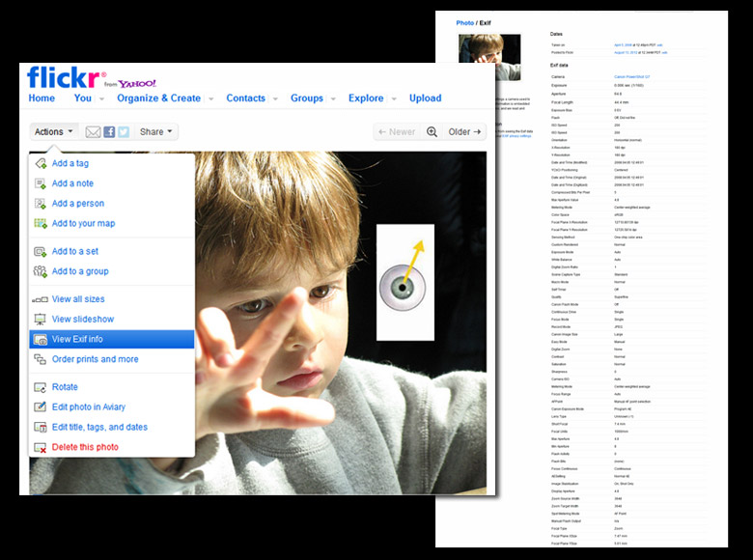Click the Rotate icon in Actions menu
Screen dimensions: 753x560
click(x=40, y=387)
